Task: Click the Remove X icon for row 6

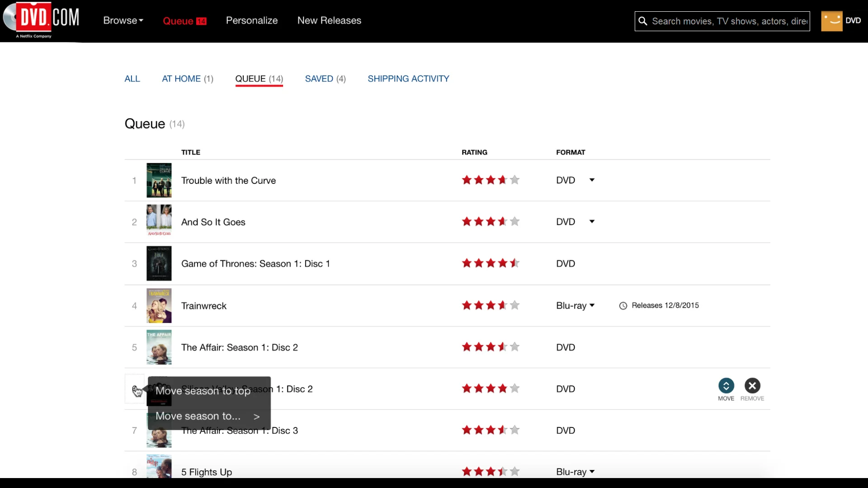Action: (x=752, y=385)
